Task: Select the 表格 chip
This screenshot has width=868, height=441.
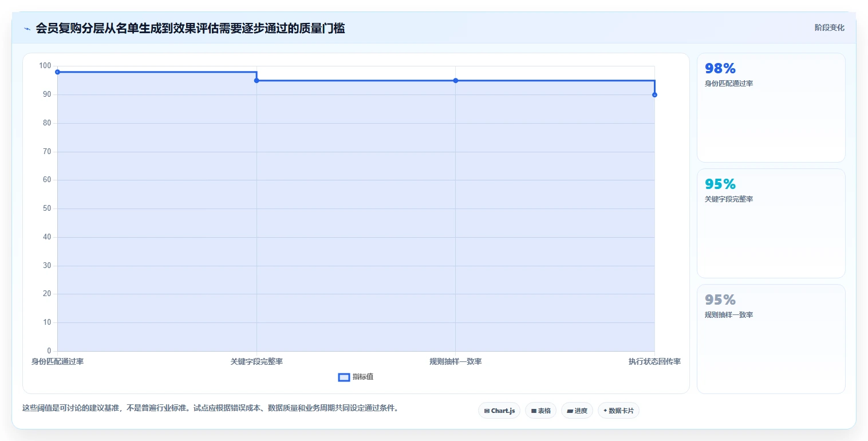Action: point(540,411)
